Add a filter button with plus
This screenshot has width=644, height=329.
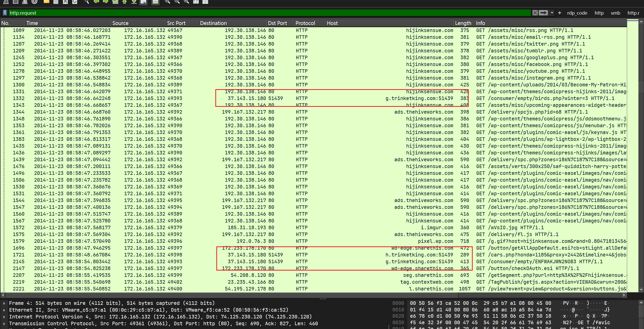point(560,13)
